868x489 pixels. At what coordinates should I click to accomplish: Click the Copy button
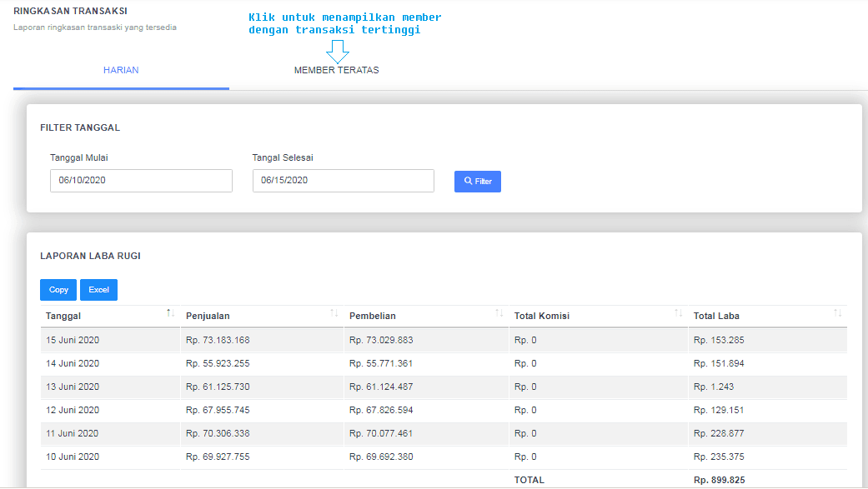[58, 290]
